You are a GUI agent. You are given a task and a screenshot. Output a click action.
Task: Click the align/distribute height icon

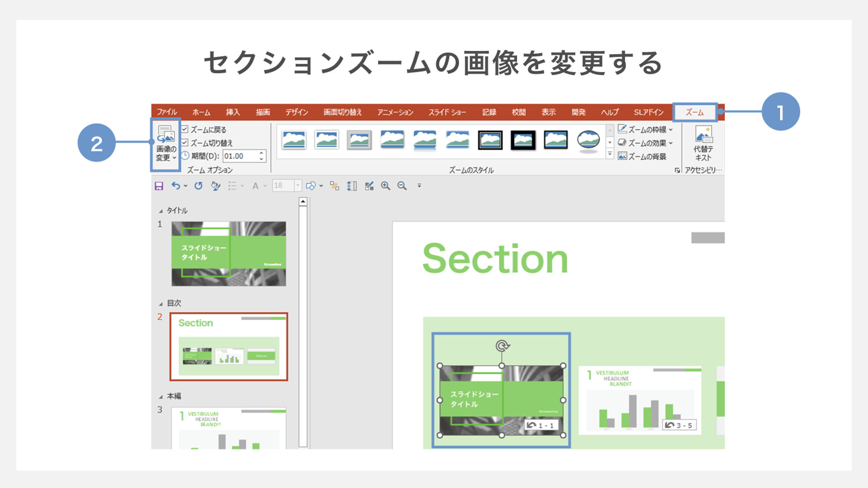point(352,186)
